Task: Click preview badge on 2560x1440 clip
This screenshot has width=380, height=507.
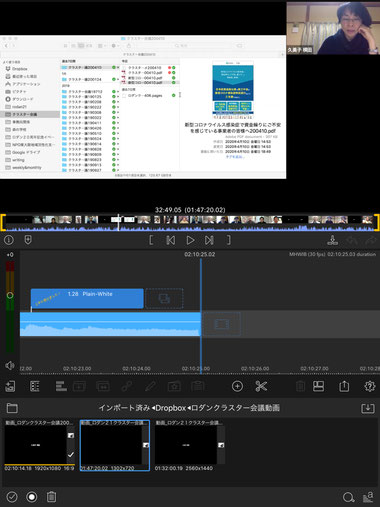Action: [x=221, y=445]
